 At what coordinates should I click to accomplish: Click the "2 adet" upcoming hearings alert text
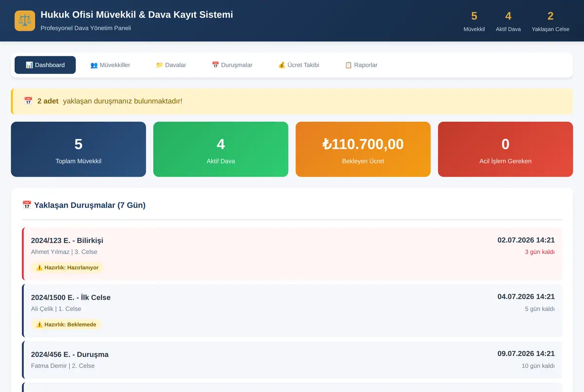tap(48, 101)
